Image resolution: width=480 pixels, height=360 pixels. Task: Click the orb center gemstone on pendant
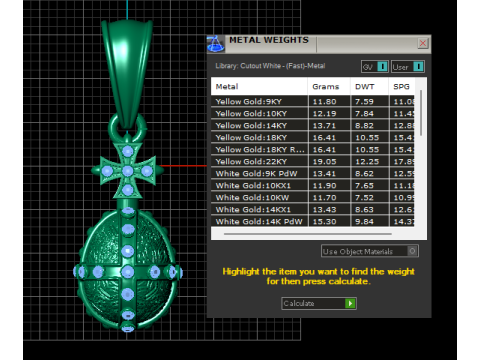127,272
